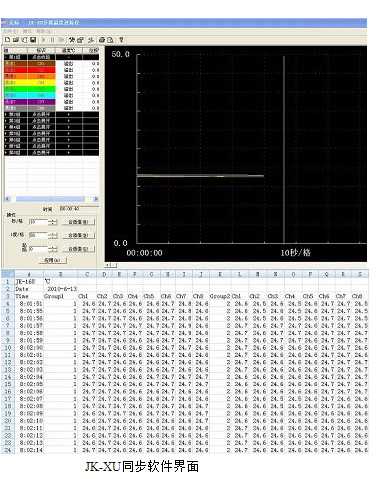The width and height of the screenshot is (386, 479).
Task: Click the Open file toolbar icon
Action: [x=16, y=40]
